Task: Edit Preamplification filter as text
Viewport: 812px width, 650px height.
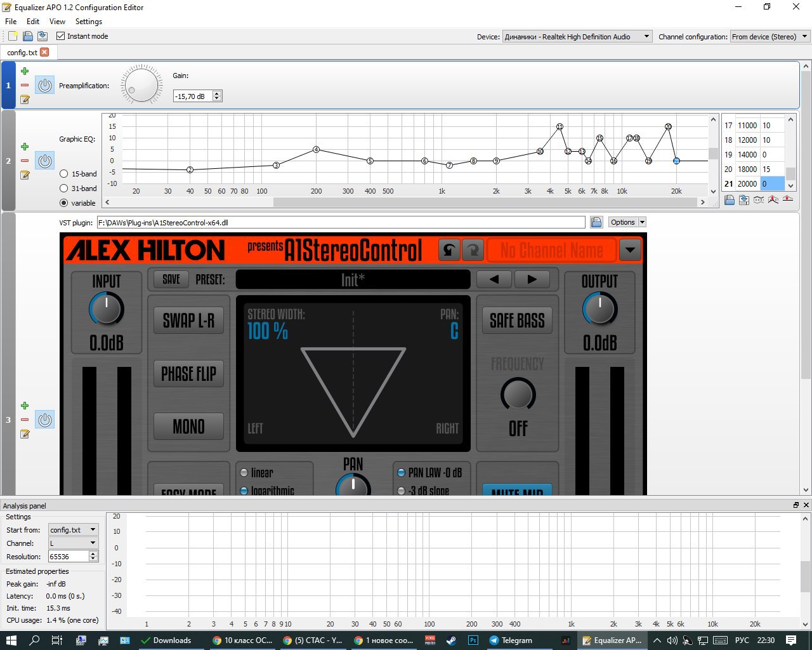Action: tap(25, 99)
